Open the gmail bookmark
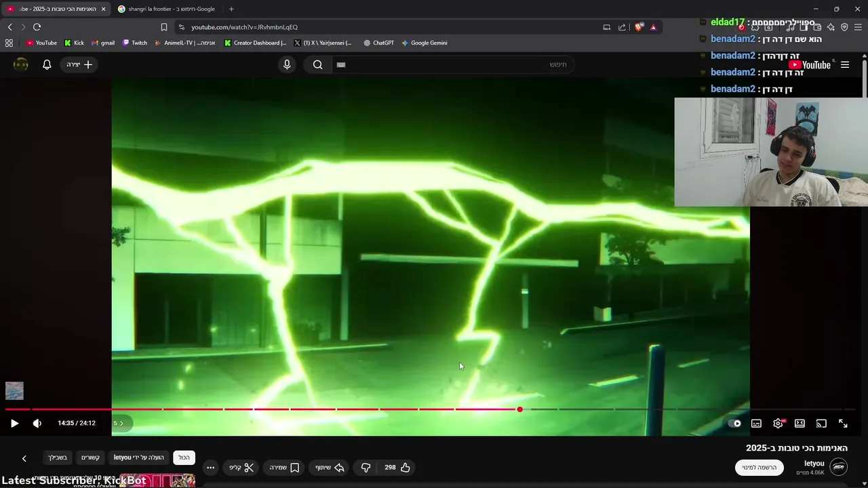This screenshot has height=488, width=868. tap(103, 43)
